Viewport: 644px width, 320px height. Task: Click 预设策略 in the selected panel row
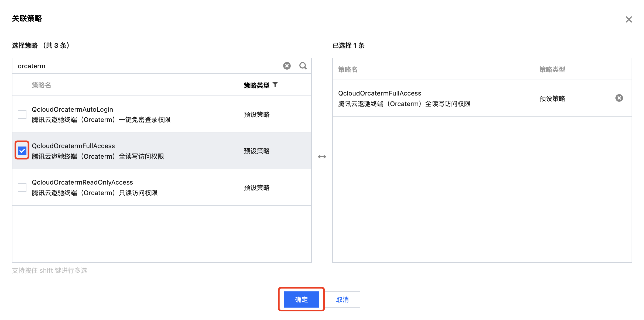pyautogui.click(x=552, y=99)
